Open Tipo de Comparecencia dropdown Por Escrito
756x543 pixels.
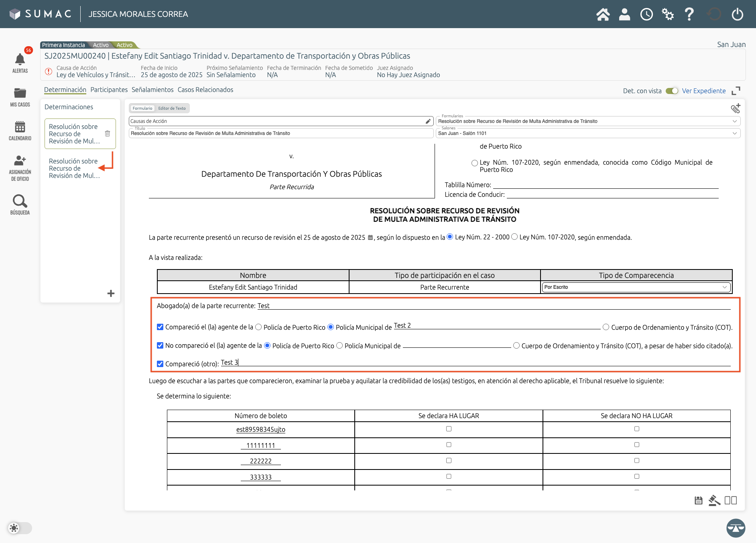[636, 287]
